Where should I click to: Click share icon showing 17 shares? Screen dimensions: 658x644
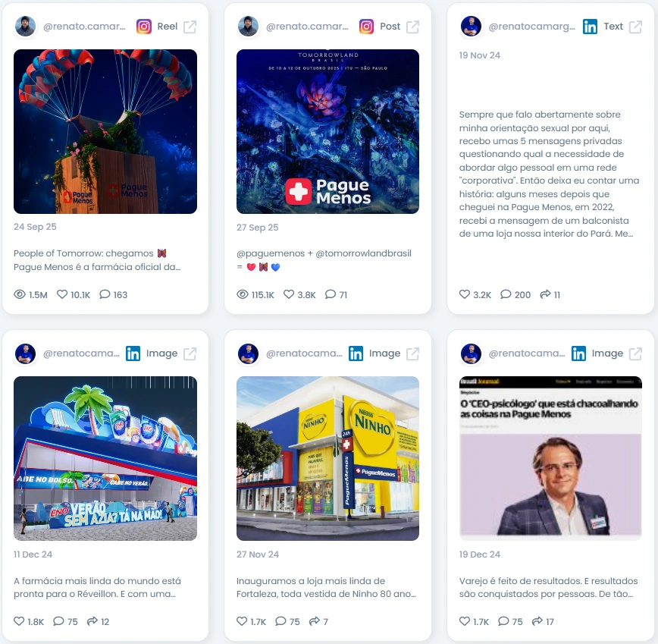(x=537, y=621)
